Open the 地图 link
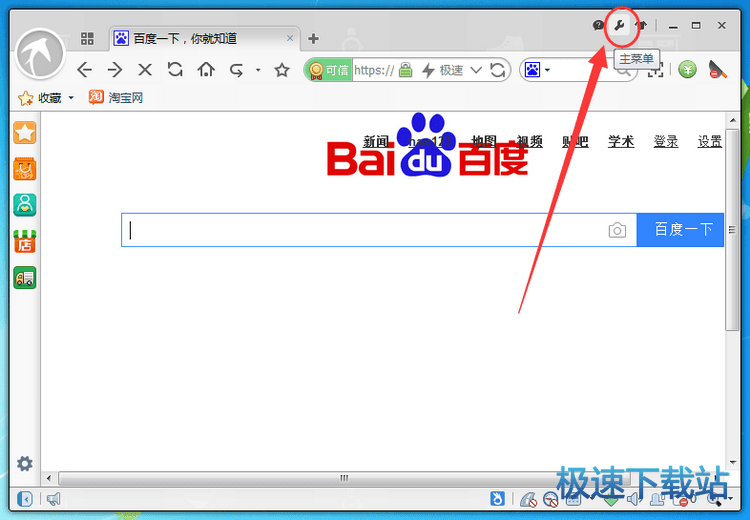This screenshot has width=750, height=520. point(484,142)
